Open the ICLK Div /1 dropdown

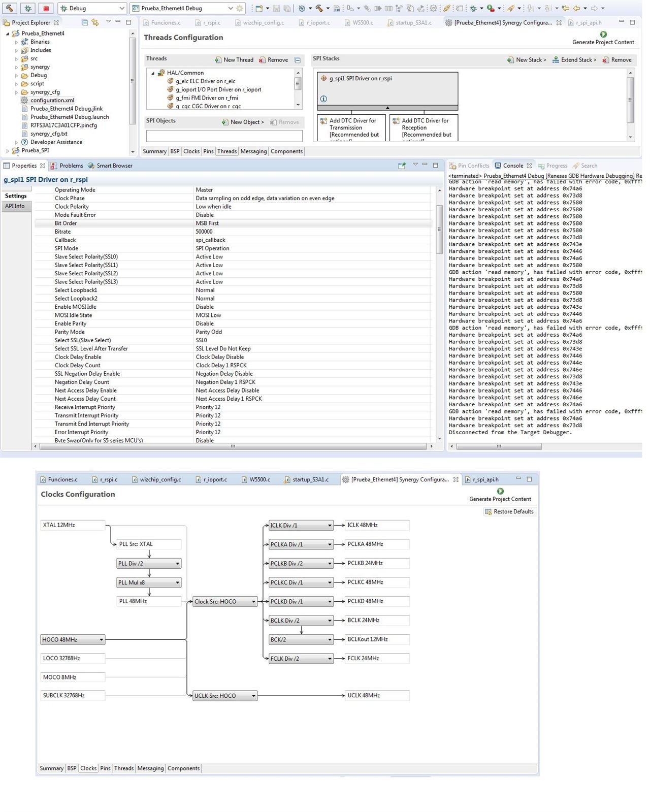click(x=301, y=526)
